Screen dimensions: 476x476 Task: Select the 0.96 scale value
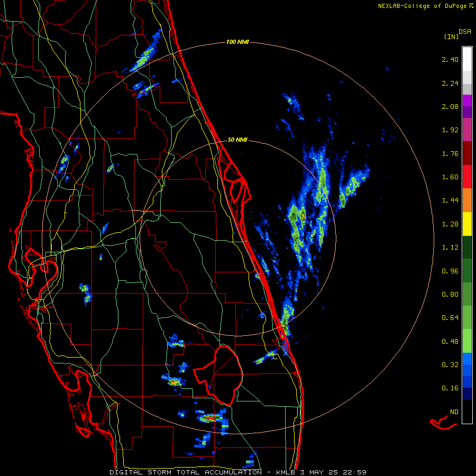(450, 271)
